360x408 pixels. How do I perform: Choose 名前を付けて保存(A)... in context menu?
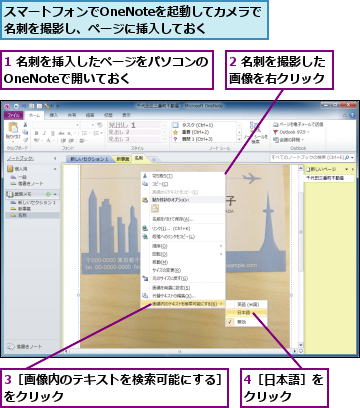click(x=183, y=219)
